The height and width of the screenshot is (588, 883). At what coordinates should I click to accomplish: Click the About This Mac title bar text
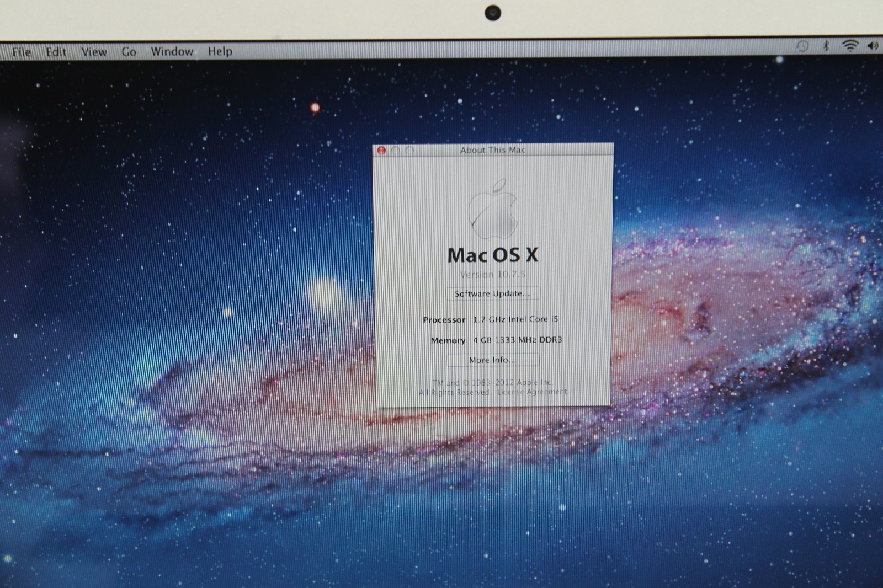493,150
